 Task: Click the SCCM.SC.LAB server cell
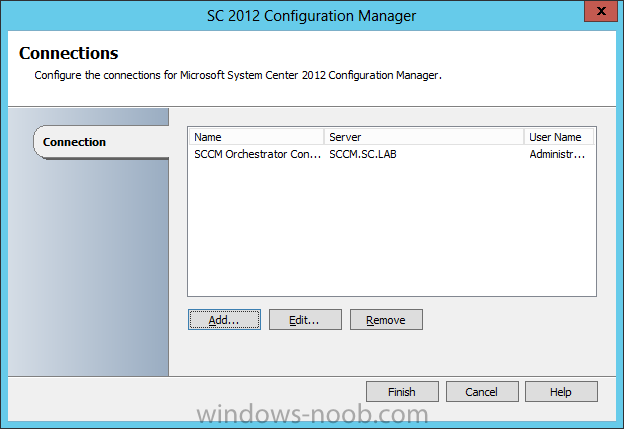coord(363,154)
